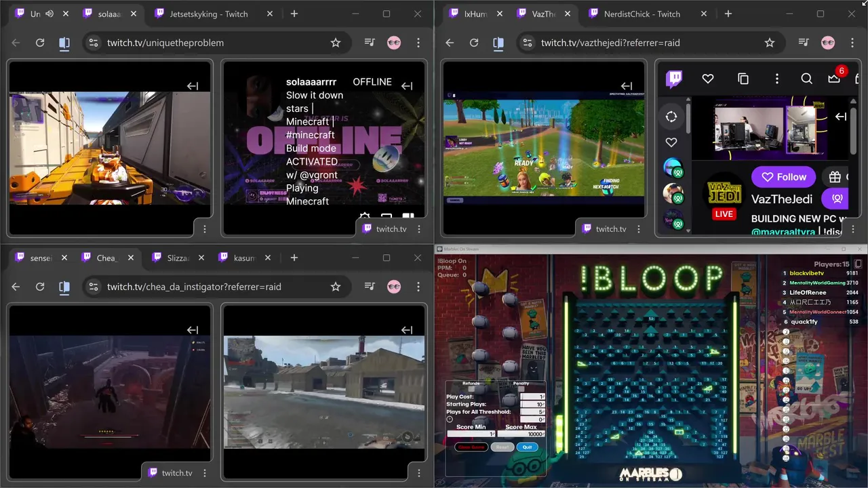Screen dimensions: 868x488
Task: Open Following heart icon in Twitch top bar
Action: pos(708,79)
